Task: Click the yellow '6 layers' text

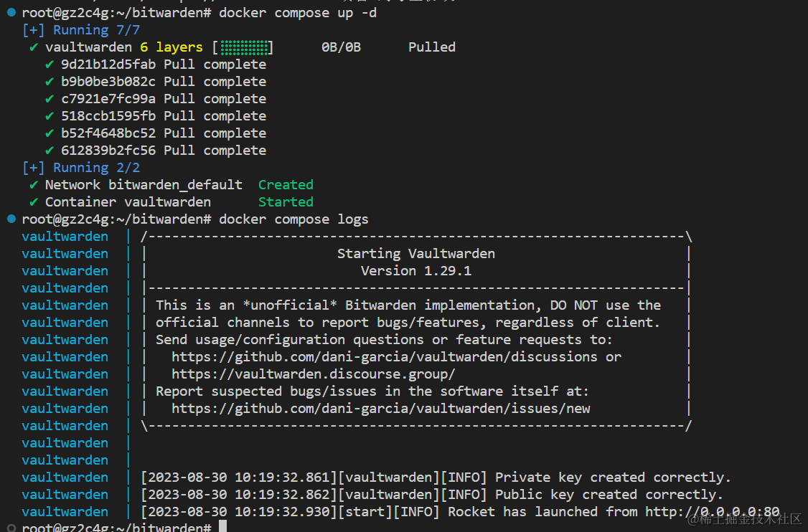Action: 172,47
